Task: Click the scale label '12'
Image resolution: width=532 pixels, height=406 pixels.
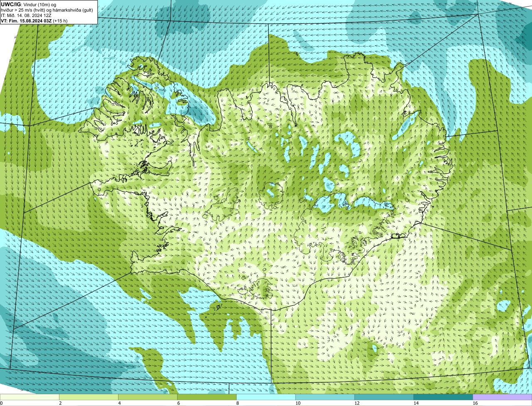Action: click(x=357, y=403)
